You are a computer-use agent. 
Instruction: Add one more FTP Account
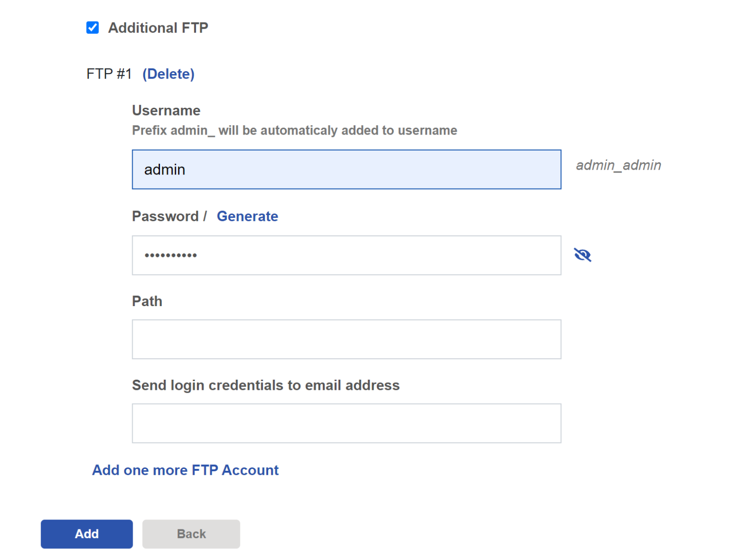tap(185, 470)
